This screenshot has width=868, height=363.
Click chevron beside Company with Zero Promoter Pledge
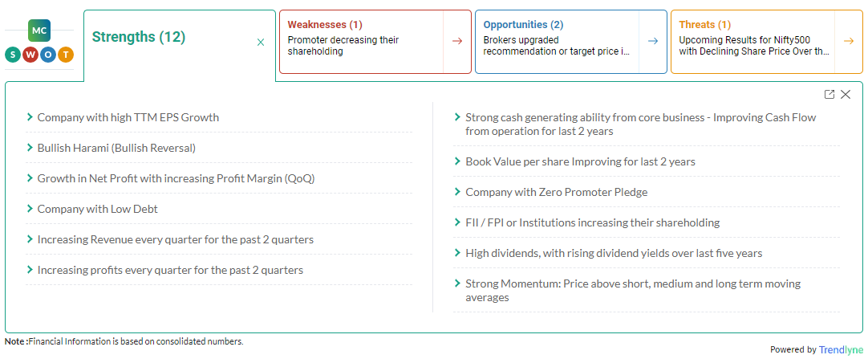coord(457,191)
